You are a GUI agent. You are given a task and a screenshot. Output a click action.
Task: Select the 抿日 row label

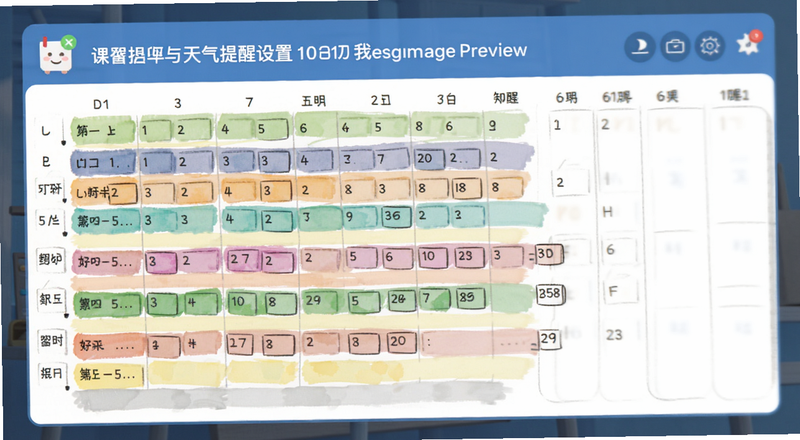point(52,373)
